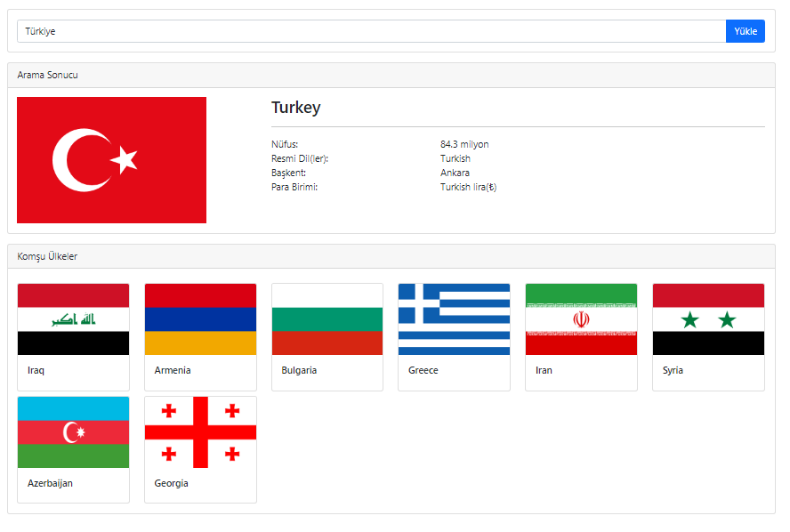Click the Iraq country name
Screen dimensions: 790x532
pos(36,370)
